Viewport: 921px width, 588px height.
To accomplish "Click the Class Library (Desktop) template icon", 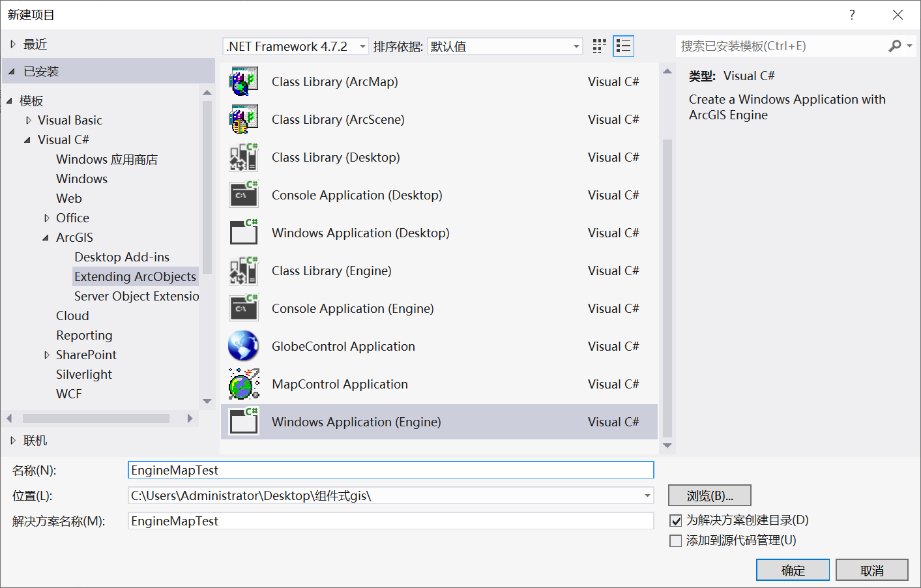I will tap(243, 157).
